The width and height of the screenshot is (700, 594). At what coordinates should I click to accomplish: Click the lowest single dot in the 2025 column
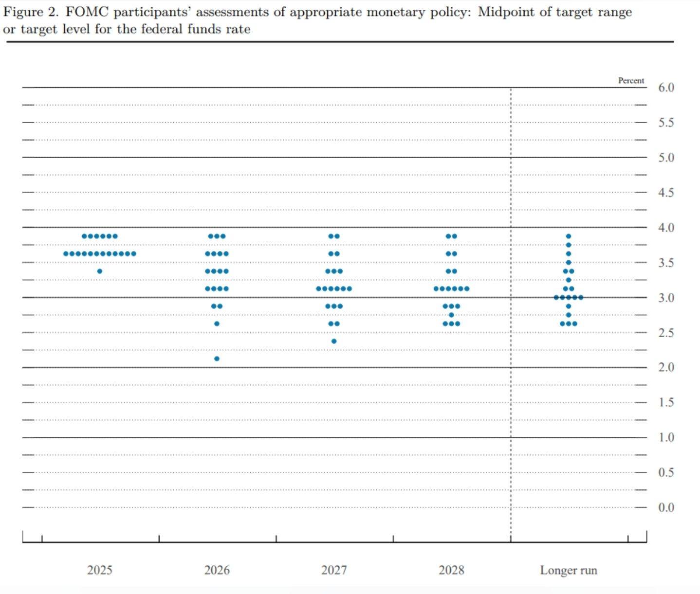pos(100,271)
